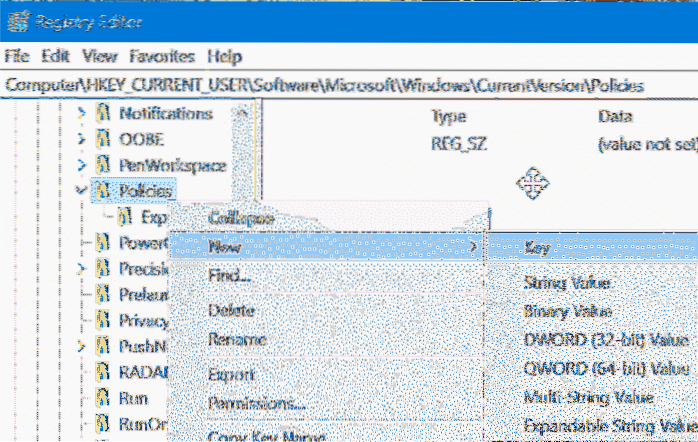Select the RADAR key folder icon
The height and width of the screenshot is (442, 698).
tap(103, 372)
